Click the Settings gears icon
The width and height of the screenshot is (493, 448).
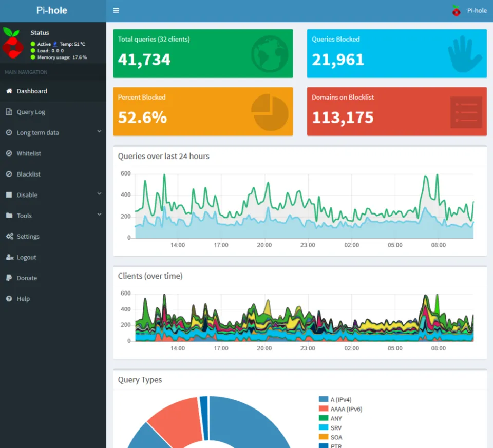9,236
